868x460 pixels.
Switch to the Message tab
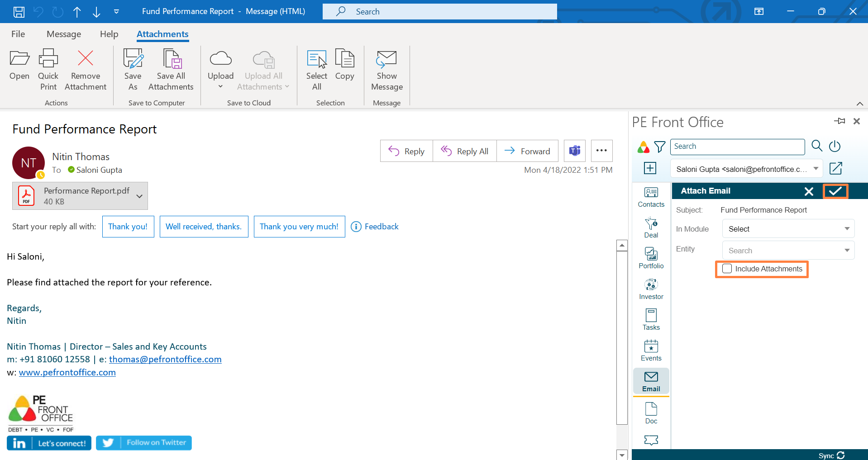64,34
